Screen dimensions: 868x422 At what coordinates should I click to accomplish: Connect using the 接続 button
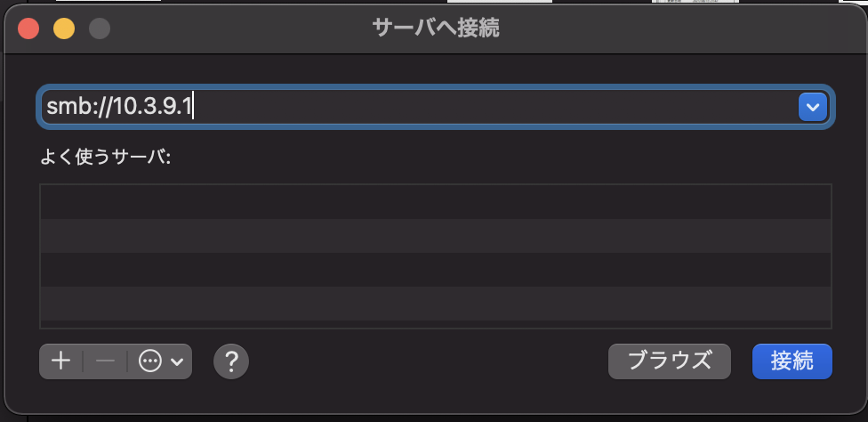pyautogui.click(x=792, y=361)
